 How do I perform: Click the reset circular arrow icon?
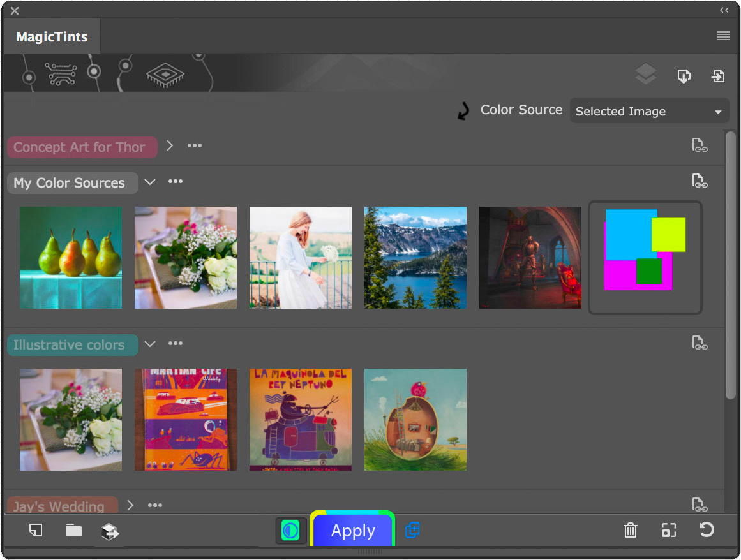click(707, 530)
